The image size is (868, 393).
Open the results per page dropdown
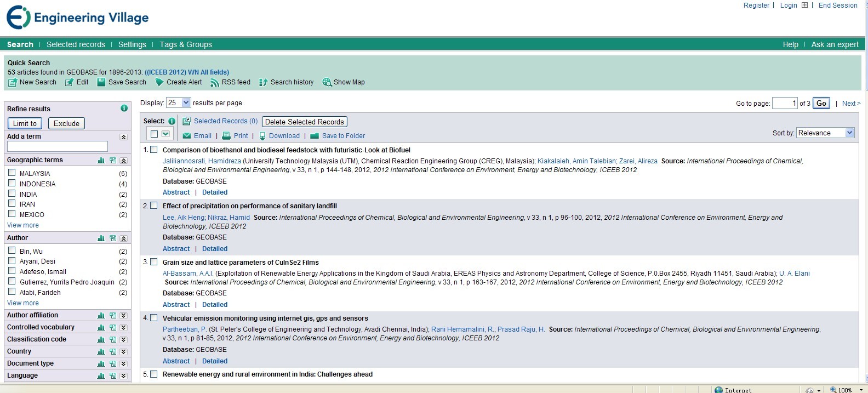click(179, 102)
